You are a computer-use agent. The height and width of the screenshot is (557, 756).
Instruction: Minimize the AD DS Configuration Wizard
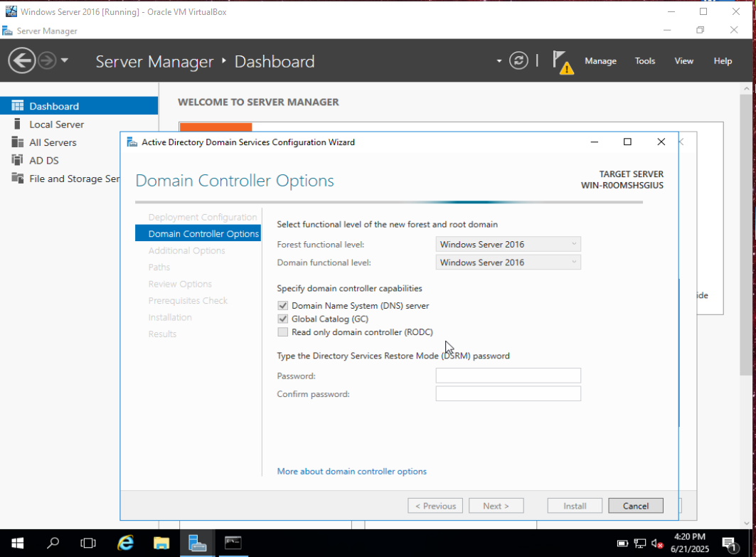[595, 142]
